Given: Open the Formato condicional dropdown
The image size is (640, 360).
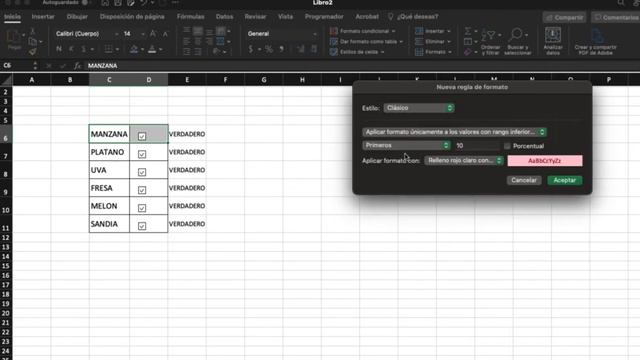Looking at the screenshot, I should (x=362, y=31).
